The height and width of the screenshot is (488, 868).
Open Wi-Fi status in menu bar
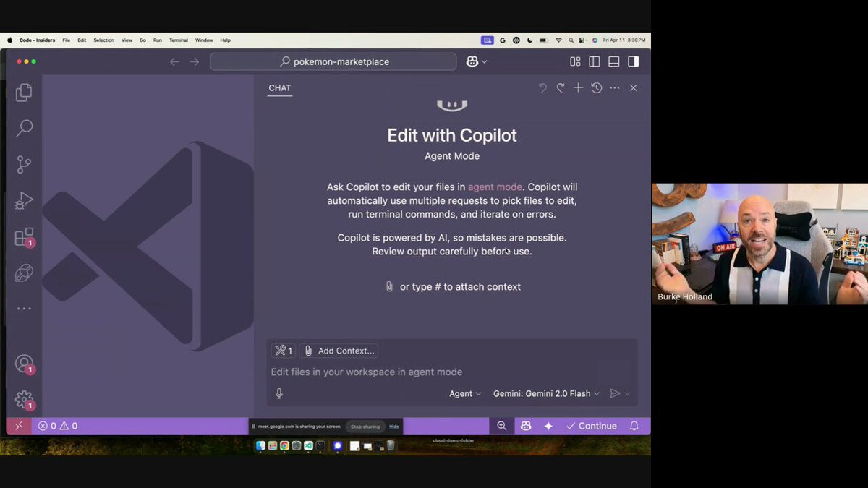[x=558, y=40]
